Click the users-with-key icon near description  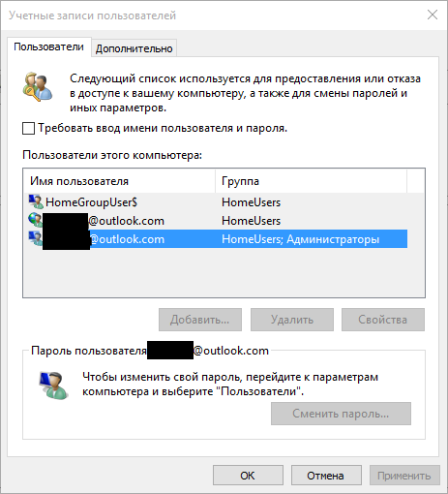(38, 87)
